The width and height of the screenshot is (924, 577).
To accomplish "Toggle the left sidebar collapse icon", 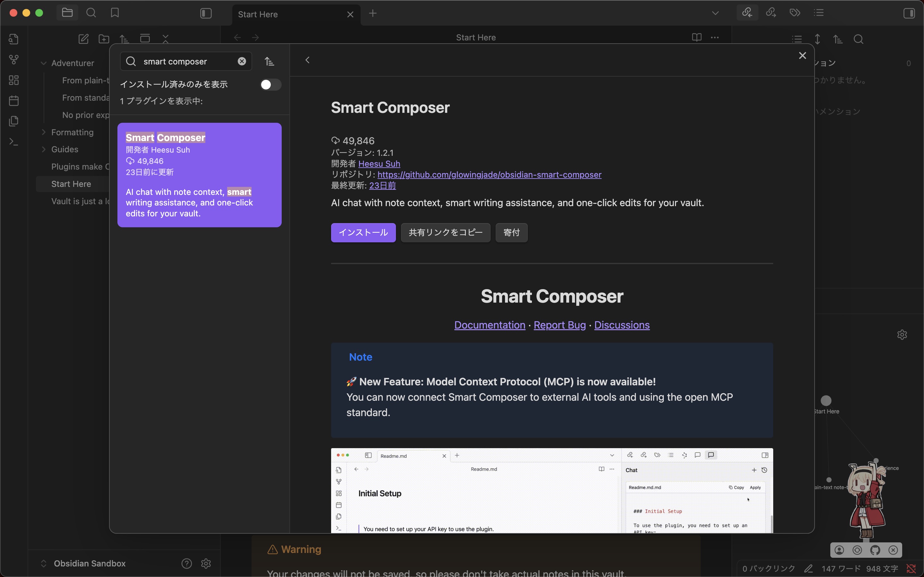I will pyautogui.click(x=206, y=14).
